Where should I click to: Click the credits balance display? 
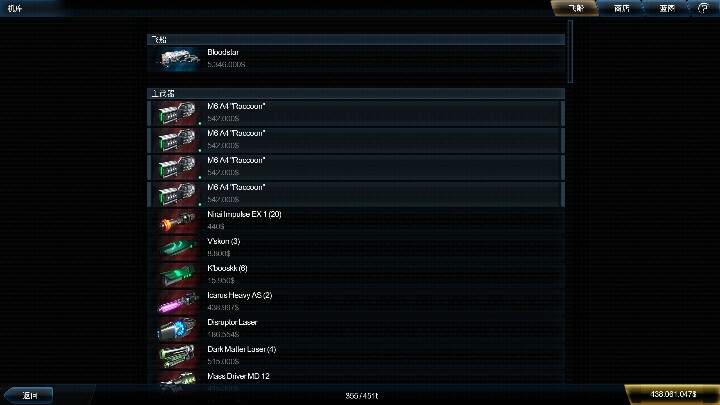pos(672,394)
